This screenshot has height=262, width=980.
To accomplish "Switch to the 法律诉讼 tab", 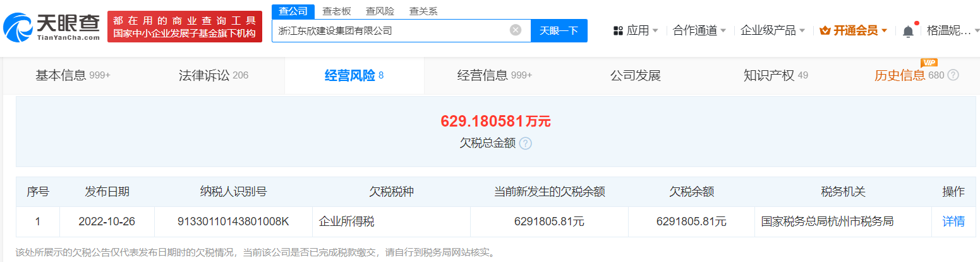I will click(x=214, y=76).
